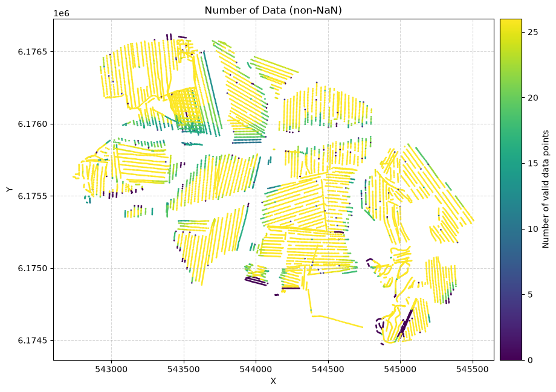The height and width of the screenshot is (392, 556).
Task: Click the 1e6 axis offset text
Action: point(62,13)
